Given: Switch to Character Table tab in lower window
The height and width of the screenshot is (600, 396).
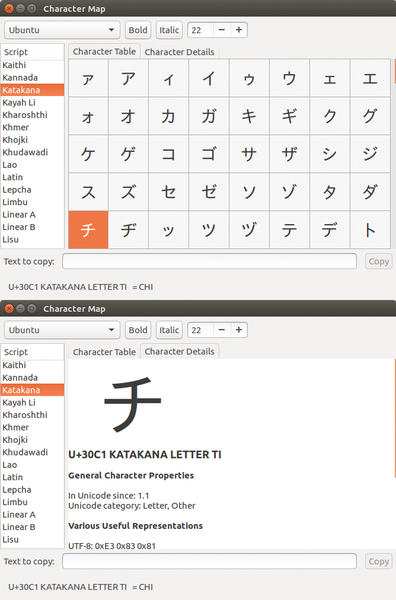Looking at the screenshot, I should coord(104,352).
